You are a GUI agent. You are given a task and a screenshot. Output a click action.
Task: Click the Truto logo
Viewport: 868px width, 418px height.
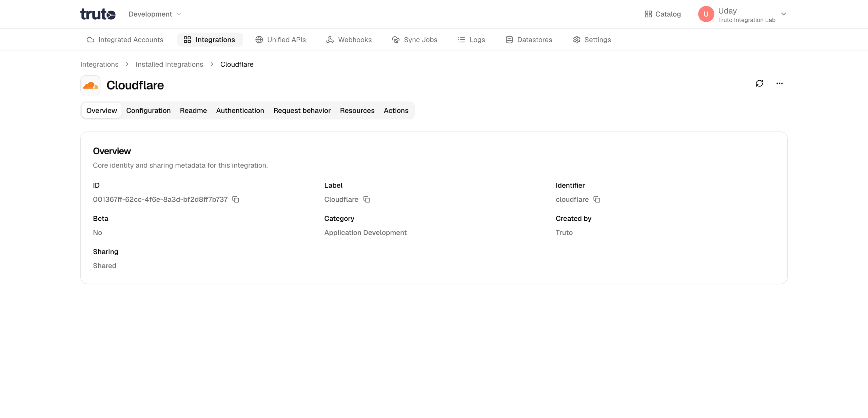[98, 14]
